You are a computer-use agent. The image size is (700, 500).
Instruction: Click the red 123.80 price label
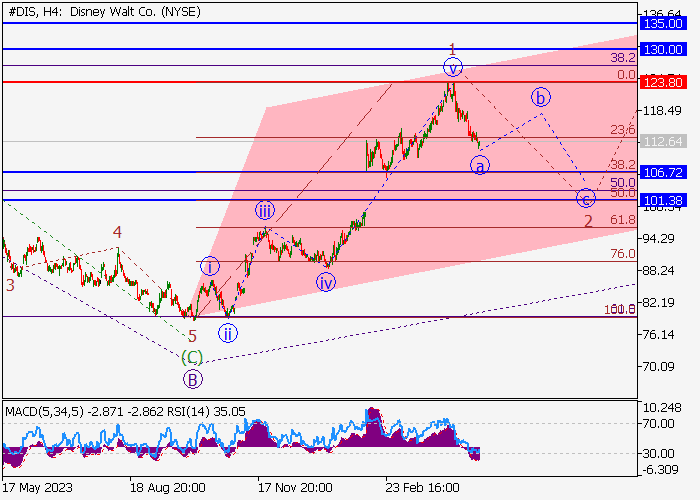coord(663,83)
